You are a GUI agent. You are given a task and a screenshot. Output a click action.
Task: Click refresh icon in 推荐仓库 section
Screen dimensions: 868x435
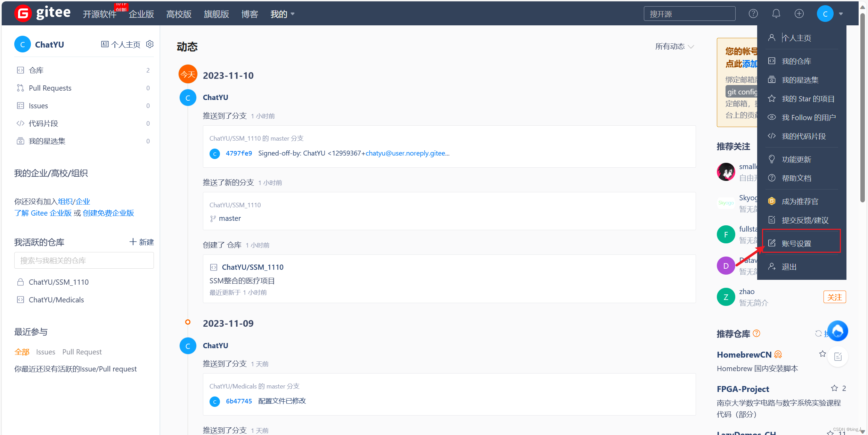(x=818, y=333)
